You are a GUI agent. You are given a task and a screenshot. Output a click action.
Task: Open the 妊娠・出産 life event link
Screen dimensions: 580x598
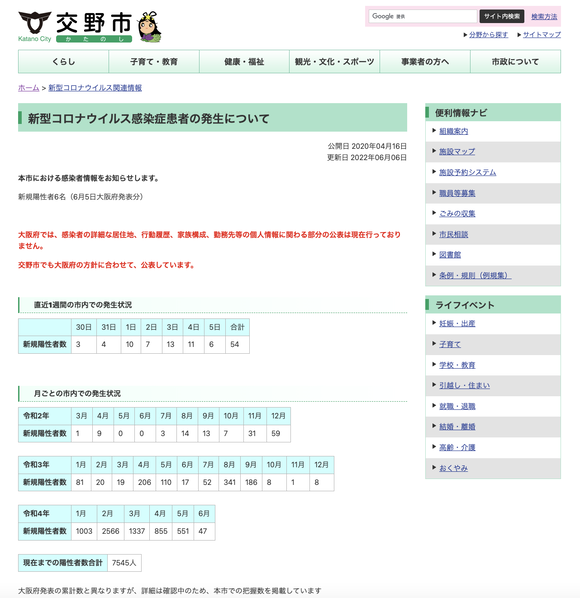pyautogui.click(x=457, y=323)
